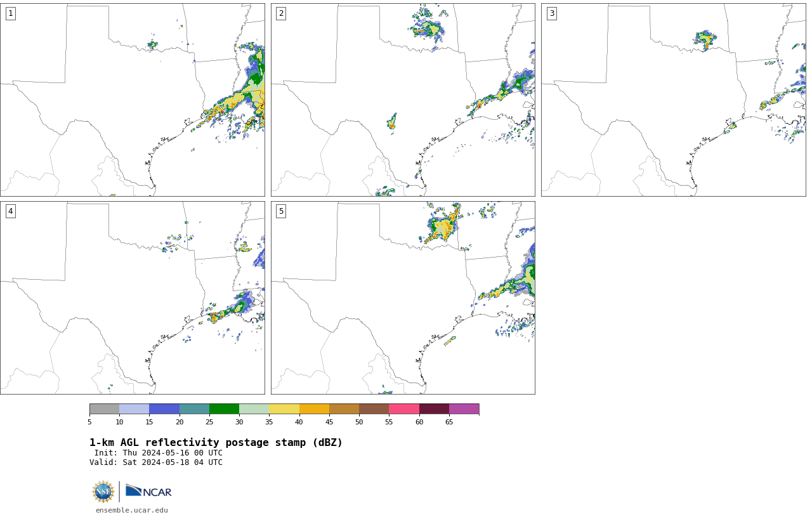Open ensemble member 4 reflectivity panel
Viewport: 812px width, 517px height.
133,298
